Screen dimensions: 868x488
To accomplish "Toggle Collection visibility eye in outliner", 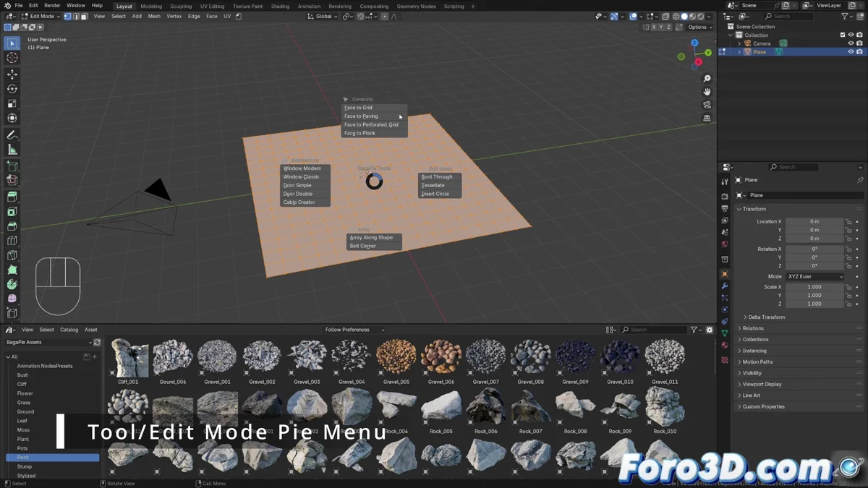I will pyautogui.click(x=851, y=35).
